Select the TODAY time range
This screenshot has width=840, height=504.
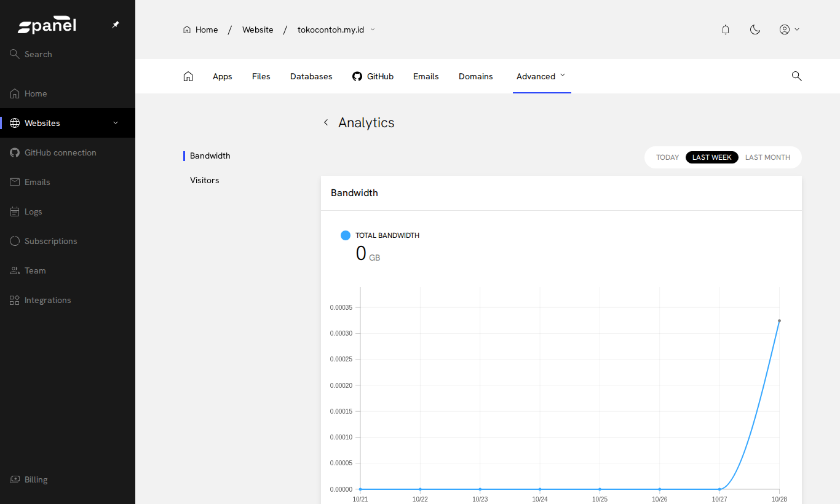[667, 157]
